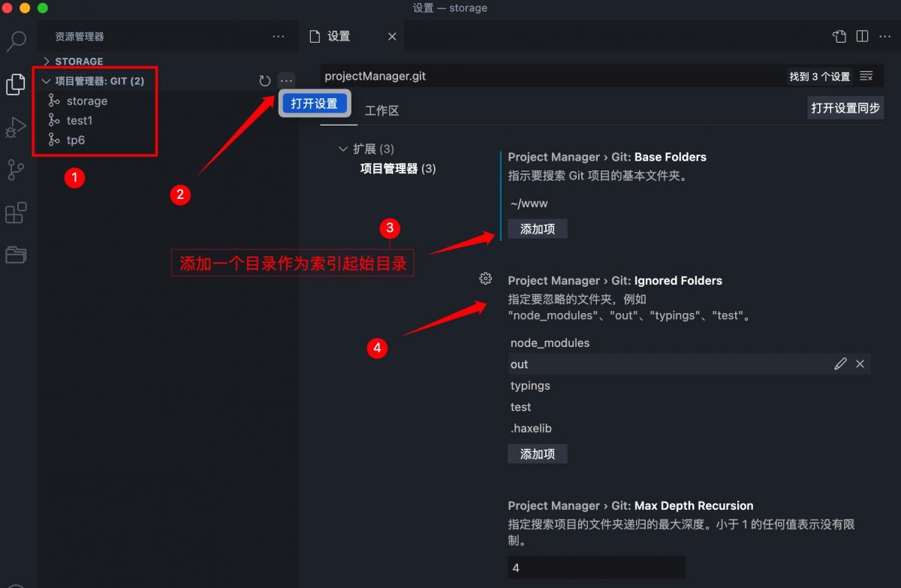Switch to the 工作区 settings tab
This screenshot has height=588, width=901.
pyautogui.click(x=381, y=110)
